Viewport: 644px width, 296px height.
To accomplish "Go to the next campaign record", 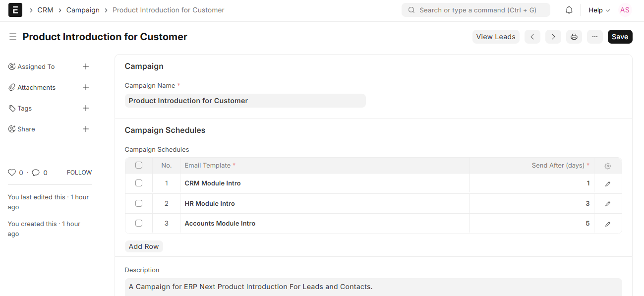I will click(553, 37).
